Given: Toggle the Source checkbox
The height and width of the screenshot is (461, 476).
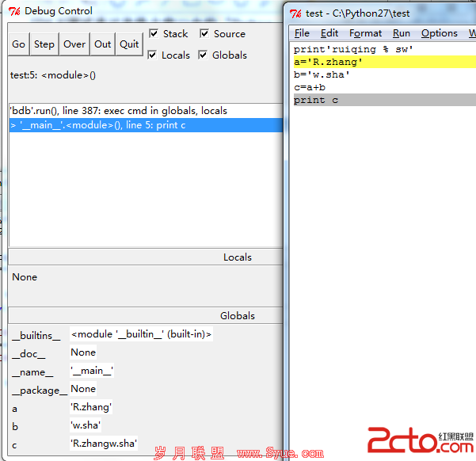Looking at the screenshot, I should tap(204, 33).
